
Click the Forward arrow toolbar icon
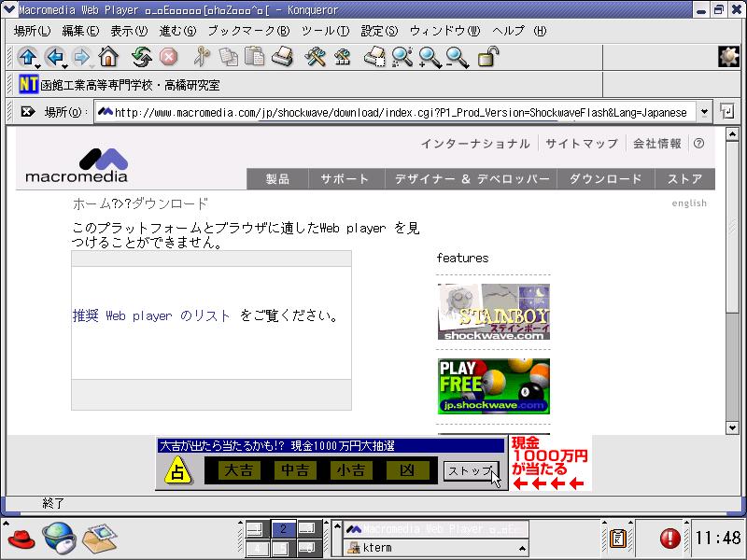tap(82, 57)
